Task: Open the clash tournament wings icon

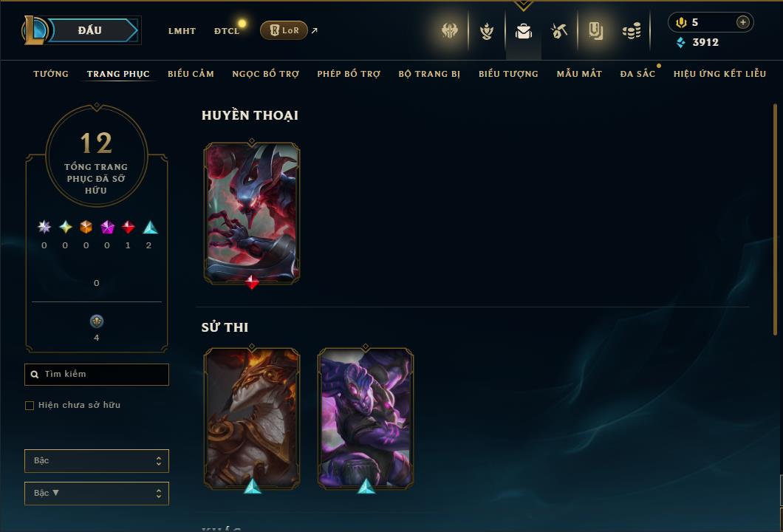Action: tap(449, 31)
